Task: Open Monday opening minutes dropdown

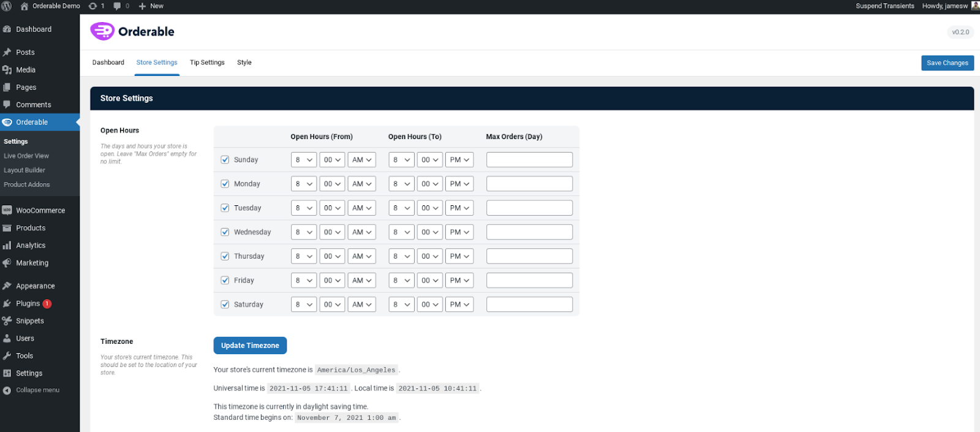Action: (x=332, y=184)
